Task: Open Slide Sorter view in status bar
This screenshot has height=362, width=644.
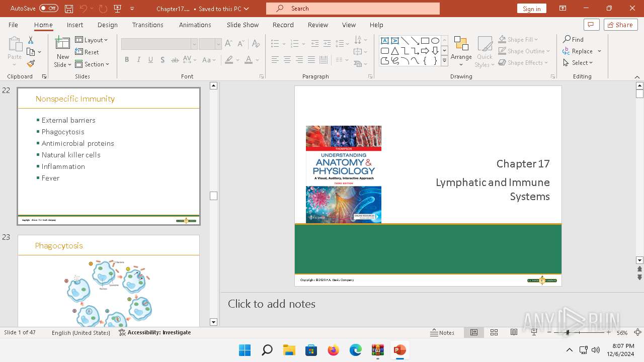Action: [494, 332]
